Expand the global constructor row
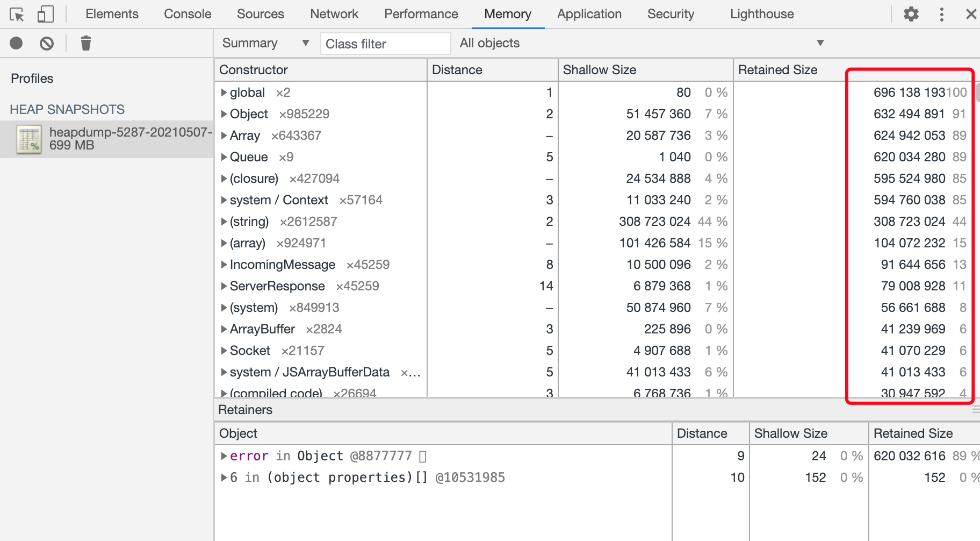Image resolution: width=980 pixels, height=541 pixels. click(224, 92)
